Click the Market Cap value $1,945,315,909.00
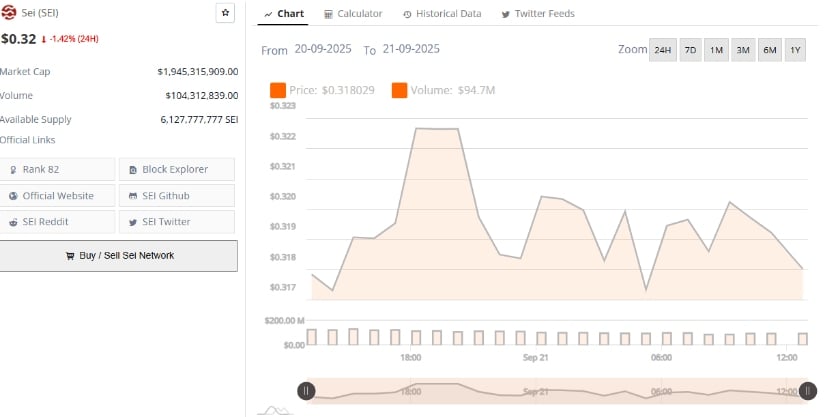825x417 pixels. pos(198,72)
